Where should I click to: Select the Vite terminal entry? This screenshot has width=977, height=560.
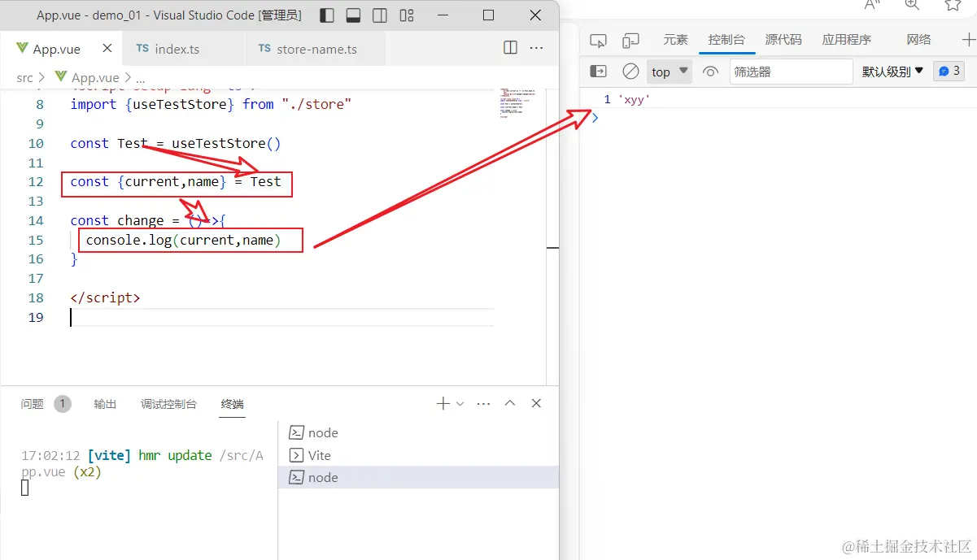[x=418, y=455]
